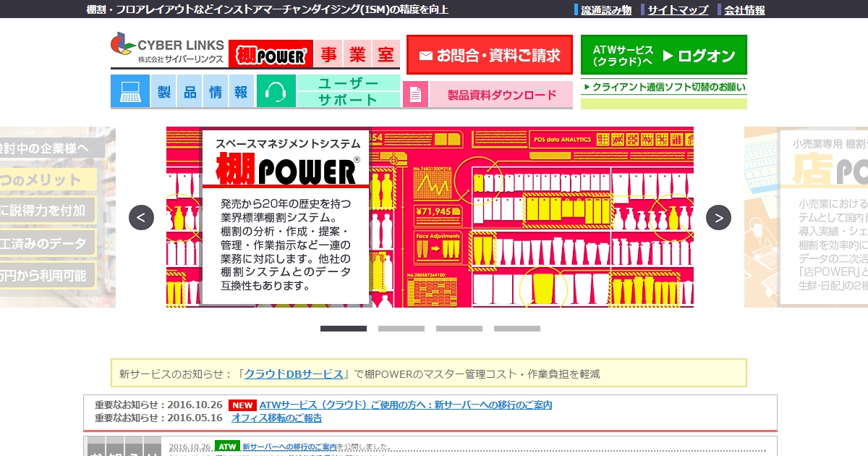
Task: Click the 2016.10.26 important notice date
Action: click(x=195, y=405)
